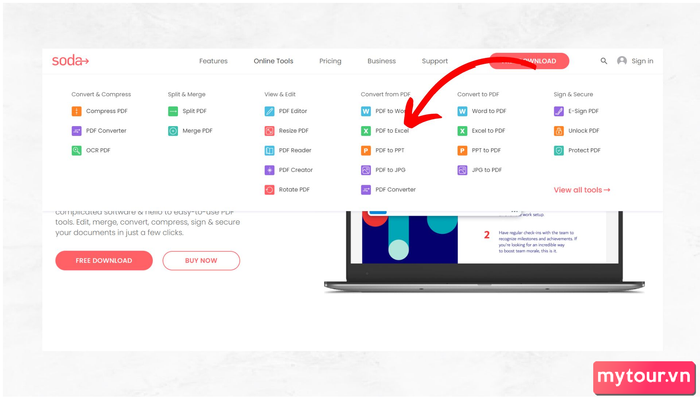Select the PDF to Excel icon
Viewport: 700px width, 401px height.
pyautogui.click(x=366, y=131)
